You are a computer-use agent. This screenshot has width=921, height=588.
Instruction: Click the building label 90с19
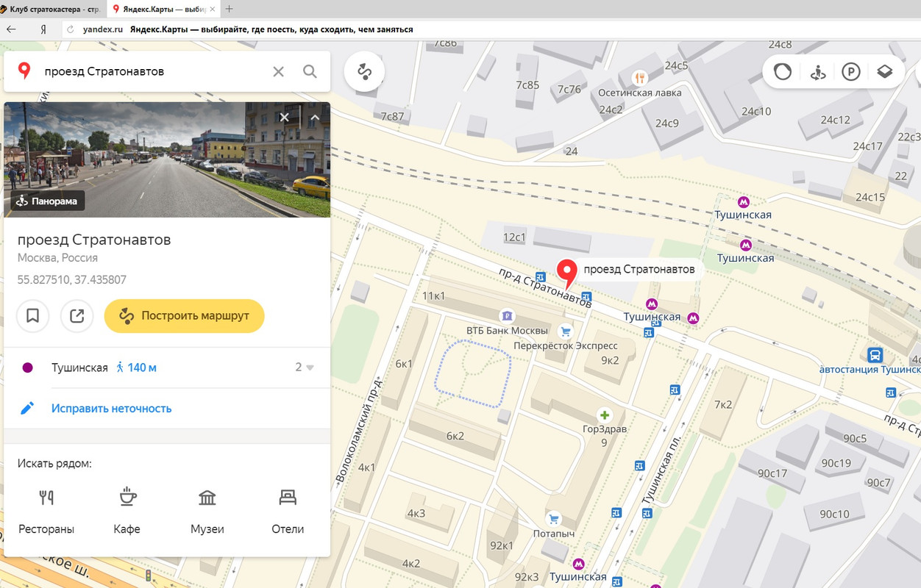836,463
